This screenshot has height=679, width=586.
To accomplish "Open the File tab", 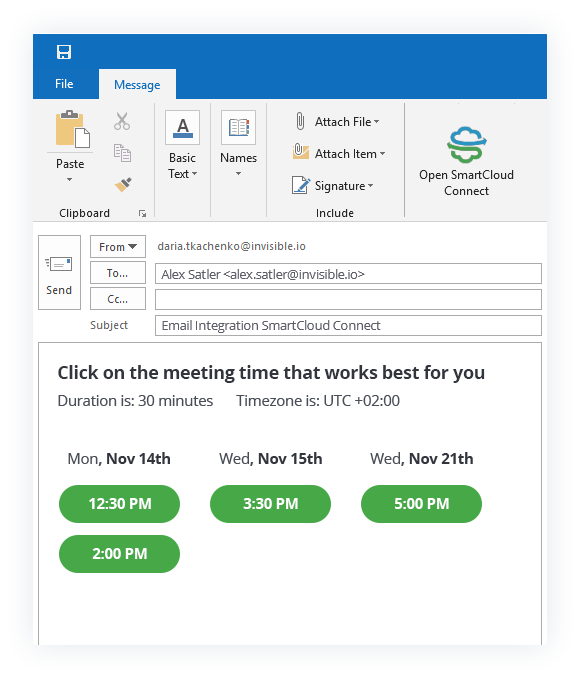I will pyautogui.click(x=64, y=84).
